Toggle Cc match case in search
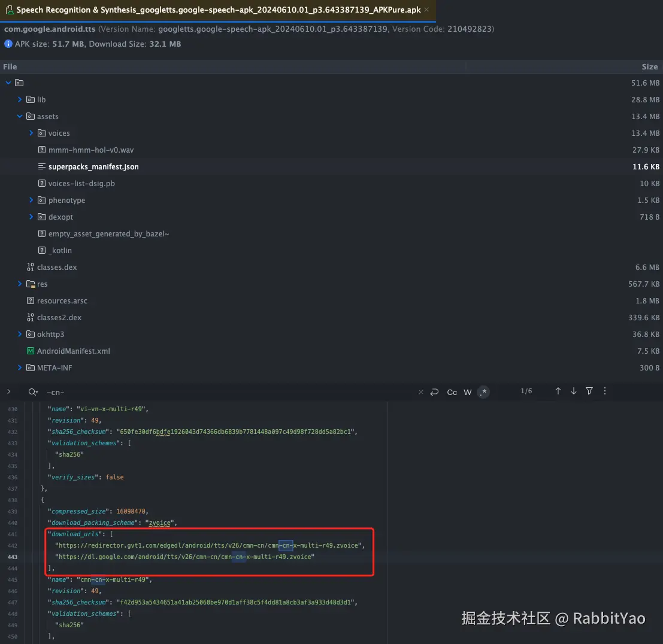Viewport: 663px width, 644px height. (452, 391)
